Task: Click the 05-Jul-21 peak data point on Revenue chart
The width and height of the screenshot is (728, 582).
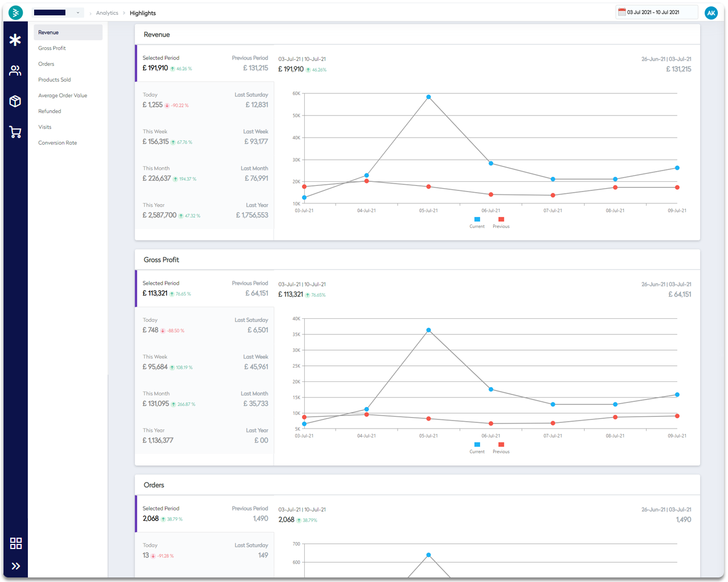Action: pos(427,97)
